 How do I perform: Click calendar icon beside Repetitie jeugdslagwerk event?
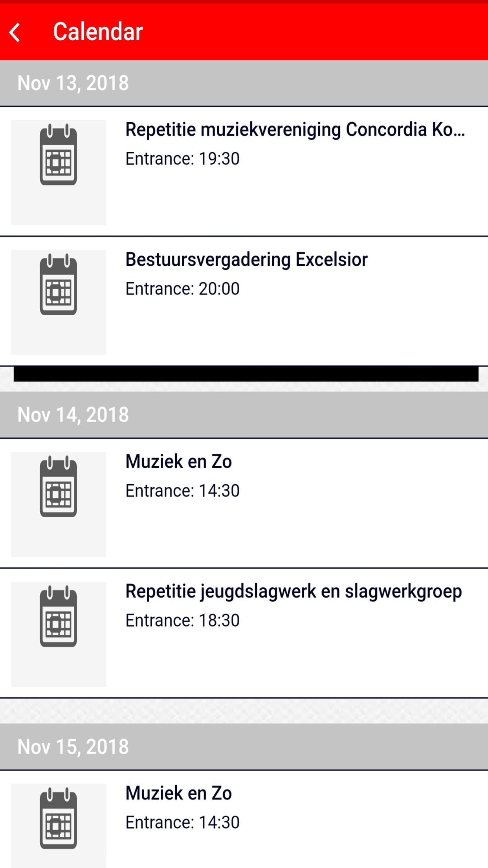pyautogui.click(x=59, y=616)
